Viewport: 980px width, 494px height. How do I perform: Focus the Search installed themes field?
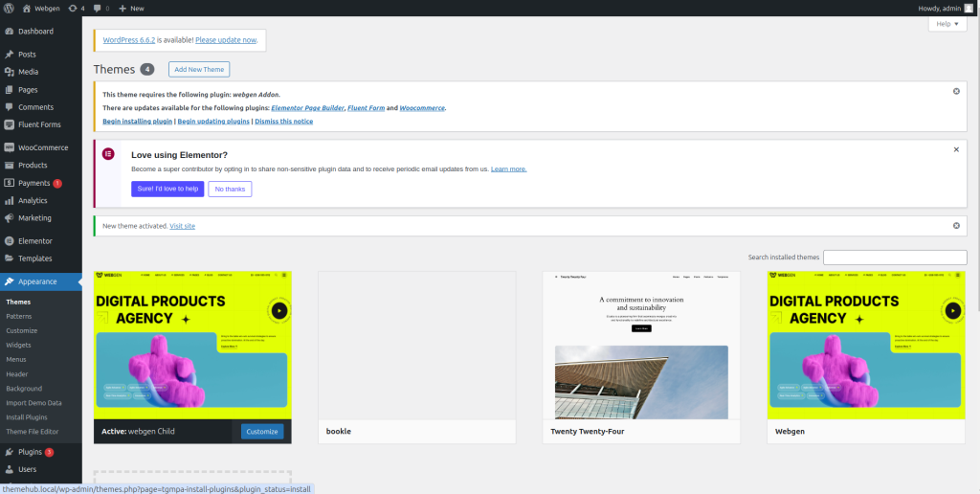[x=895, y=258]
